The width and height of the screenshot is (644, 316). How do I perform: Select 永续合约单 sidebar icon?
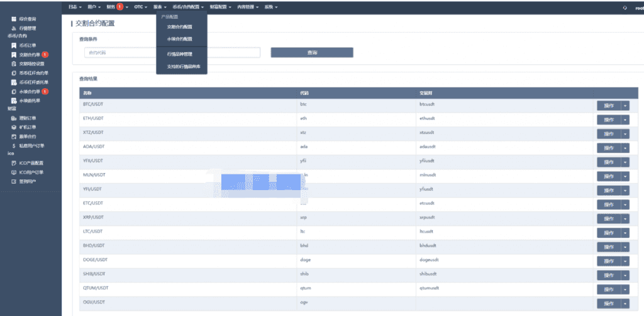(x=14, y=92)
